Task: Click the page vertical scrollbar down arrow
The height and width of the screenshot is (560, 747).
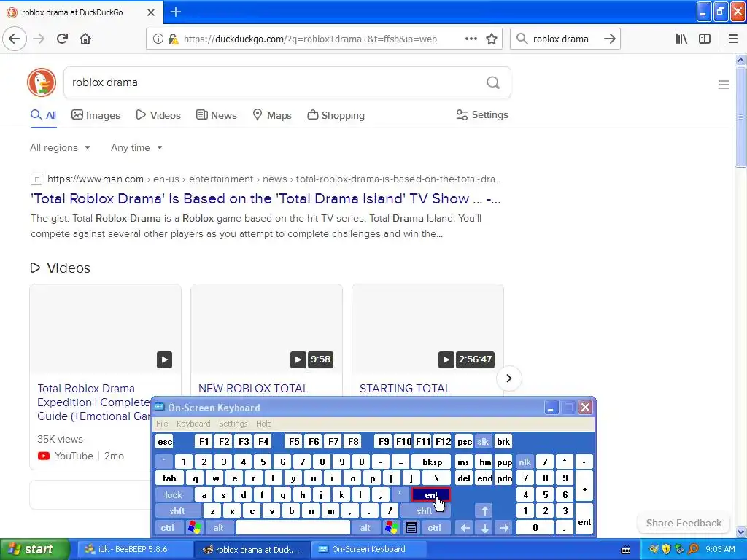Action: click(740, 532)
